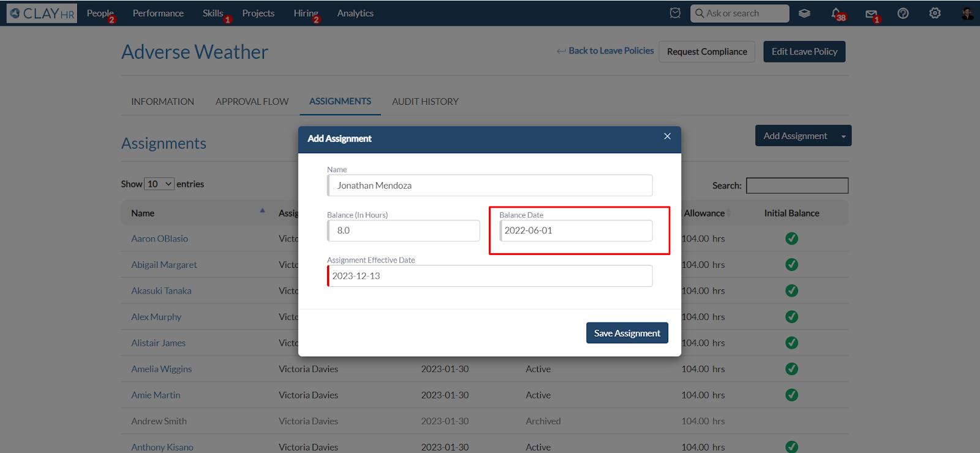Open Anthony Kisano's profile link
This screenshot has height=453, width=980.
(162, 447)
